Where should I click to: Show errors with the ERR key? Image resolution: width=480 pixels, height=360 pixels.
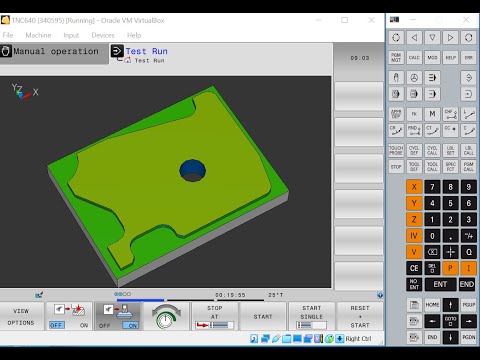pos(468,58)
